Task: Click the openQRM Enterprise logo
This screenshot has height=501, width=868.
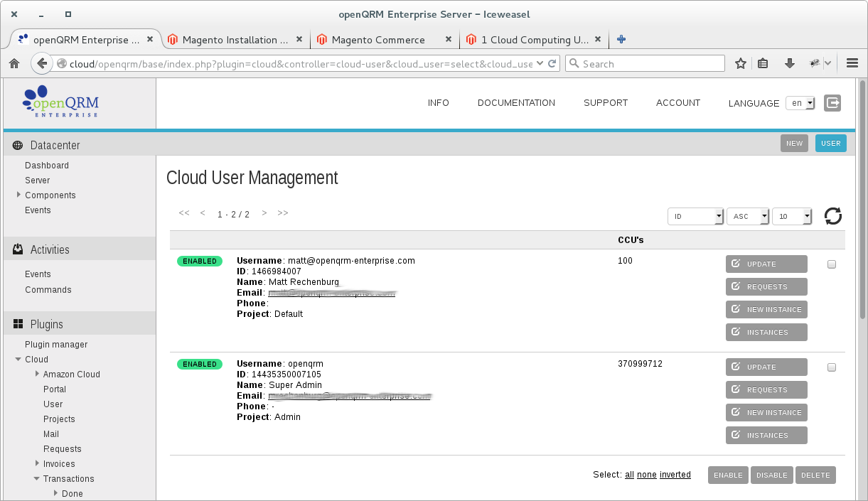Action: 60,102
